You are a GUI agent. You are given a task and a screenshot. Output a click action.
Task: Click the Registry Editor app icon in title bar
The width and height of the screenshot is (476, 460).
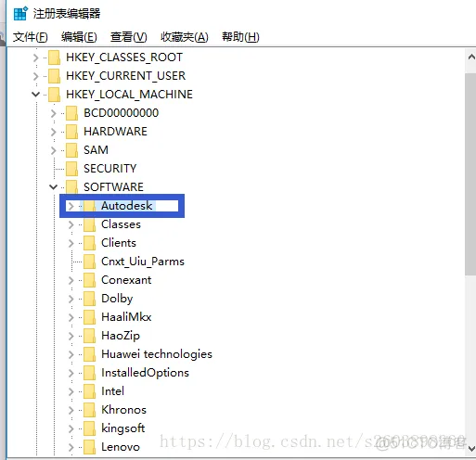pos(20,14)
